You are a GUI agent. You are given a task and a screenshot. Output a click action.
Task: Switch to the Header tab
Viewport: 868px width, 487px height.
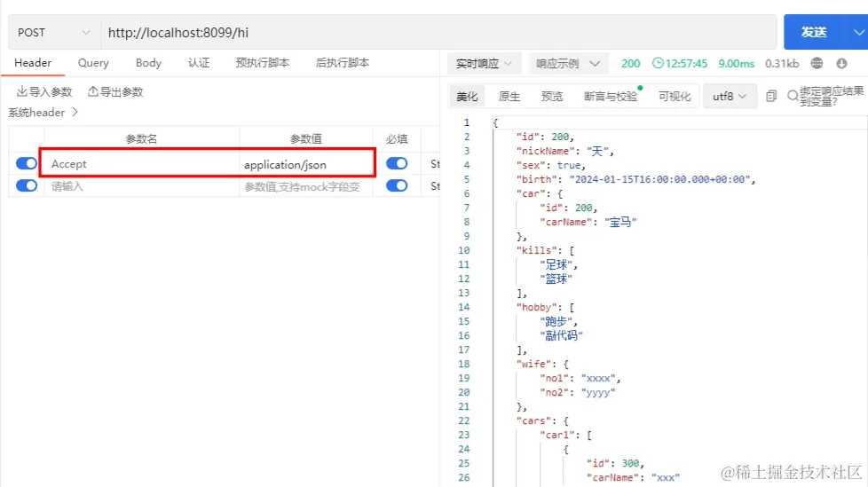tap(33, 62)
